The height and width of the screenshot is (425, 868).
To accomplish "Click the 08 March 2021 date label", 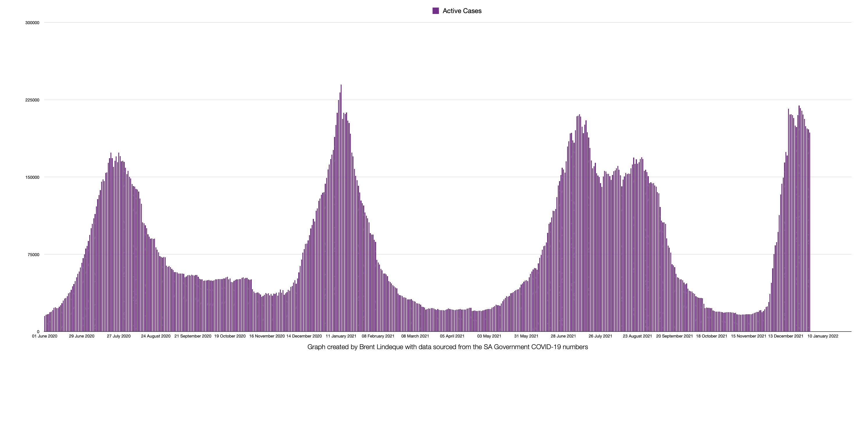I will click(x=415, y=336).
